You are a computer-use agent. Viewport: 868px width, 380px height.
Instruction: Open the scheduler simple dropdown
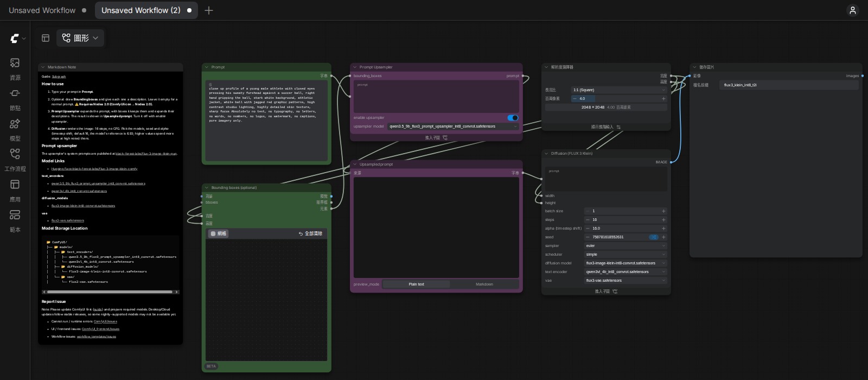tap(626, 255)
